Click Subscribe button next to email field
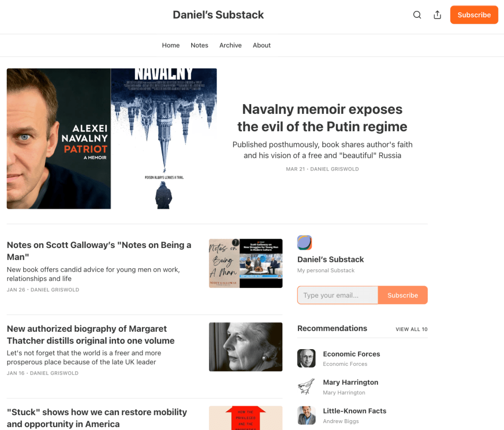The width and height of the screenshot is (504, 430). coord(403,295)
